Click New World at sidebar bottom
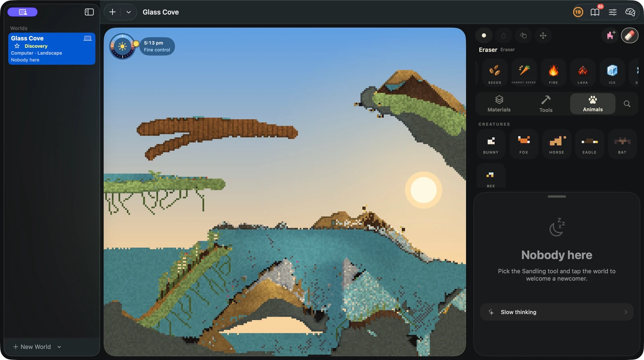The width and height of the screenshot is (644, 360). click(32, 347)
